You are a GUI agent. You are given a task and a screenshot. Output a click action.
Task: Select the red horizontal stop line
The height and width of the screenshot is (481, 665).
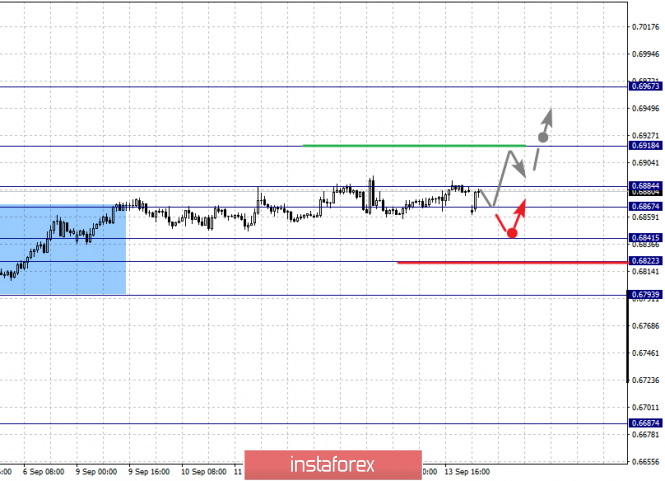point(513,263)
